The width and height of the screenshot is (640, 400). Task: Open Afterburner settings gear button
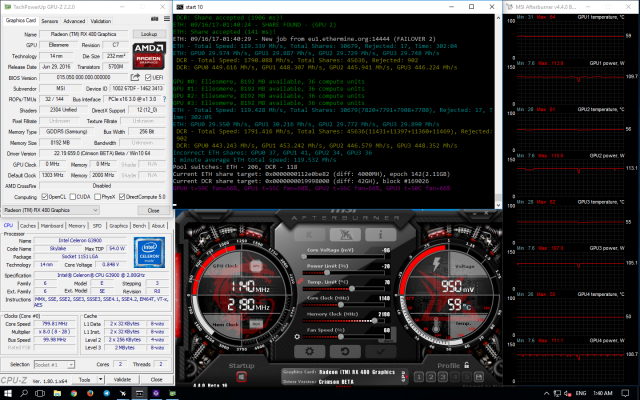[x=309, y=351]
